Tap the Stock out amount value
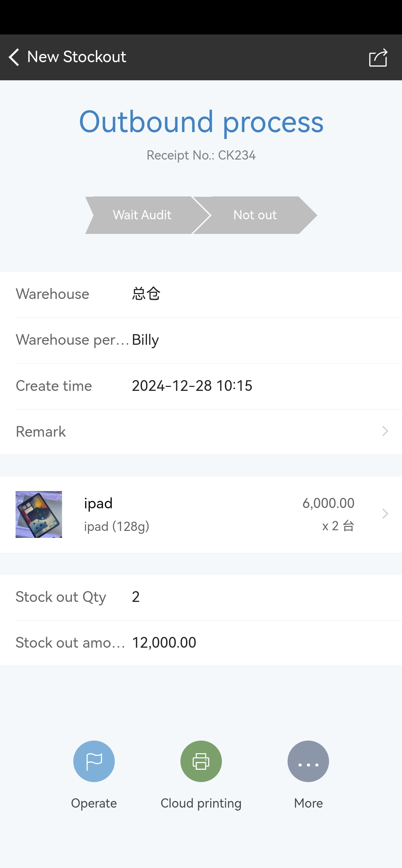The width and height of the screenshot is (402, 868). click(x=164, y=643)
